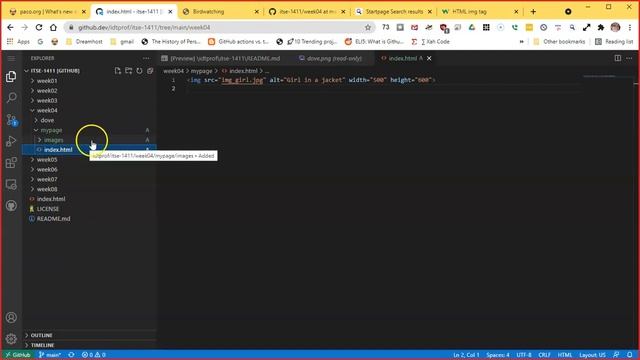Expand the week01 folder
The width and height of the screenshot is (640, 360).
click(x=90, y=81)
